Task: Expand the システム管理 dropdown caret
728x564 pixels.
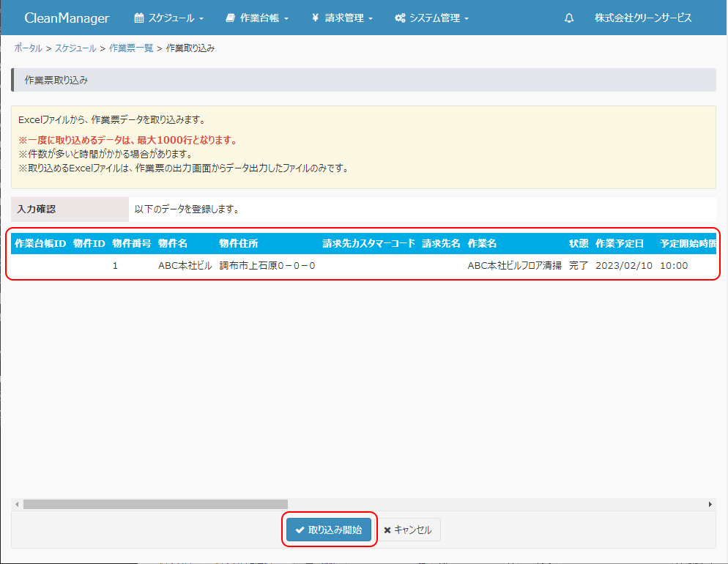Action: [467, 19]
